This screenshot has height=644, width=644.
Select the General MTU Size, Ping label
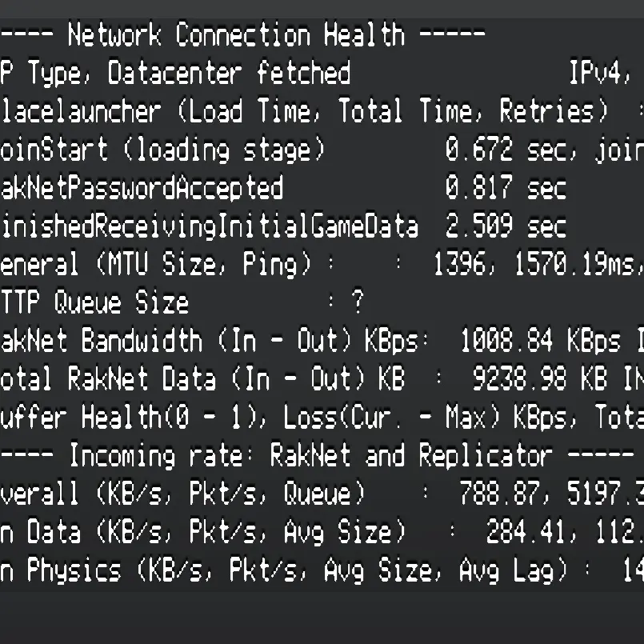[156, 265]
